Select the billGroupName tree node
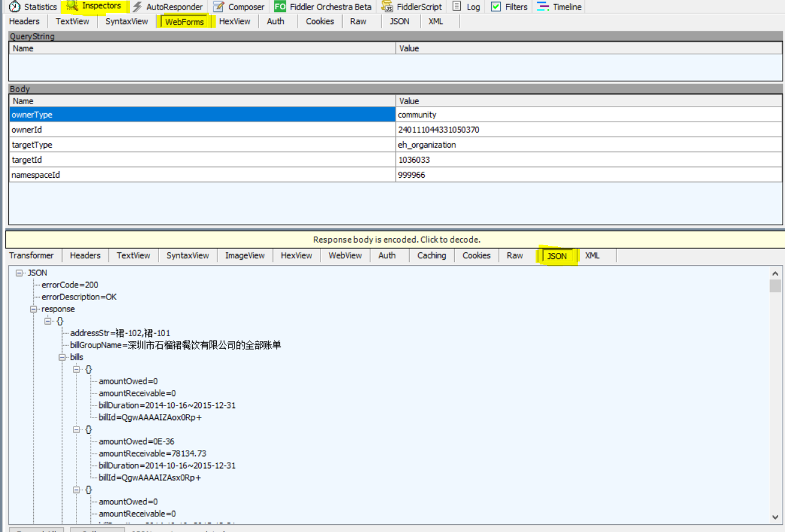Screen dimensions: 785x532 click(175, 345)
